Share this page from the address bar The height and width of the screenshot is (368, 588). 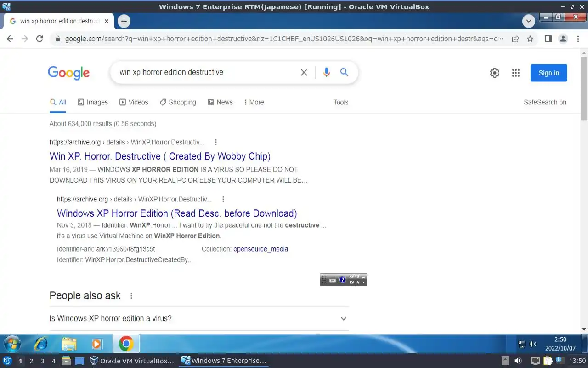click(x=515, y=39)
